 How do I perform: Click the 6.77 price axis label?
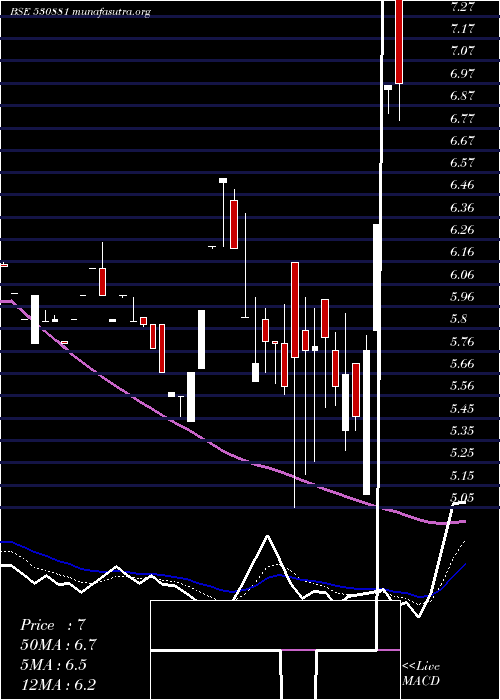pyautogui.click(x=462, y=118)
